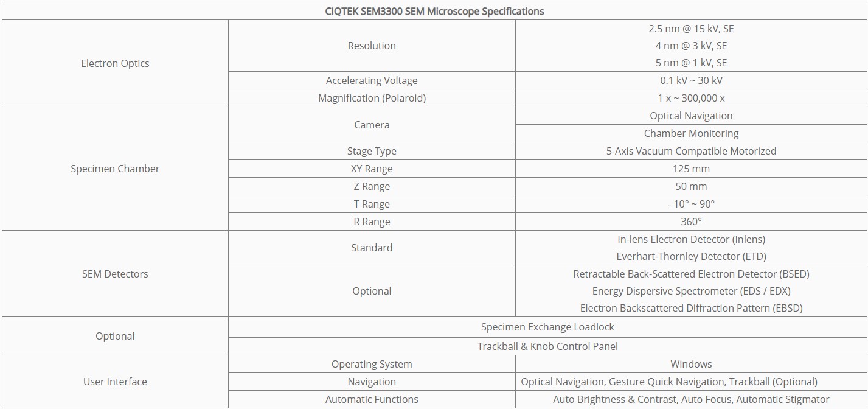Click the XY Range value 125 mm
Screen dimensions: 868x409
[691, 169]
